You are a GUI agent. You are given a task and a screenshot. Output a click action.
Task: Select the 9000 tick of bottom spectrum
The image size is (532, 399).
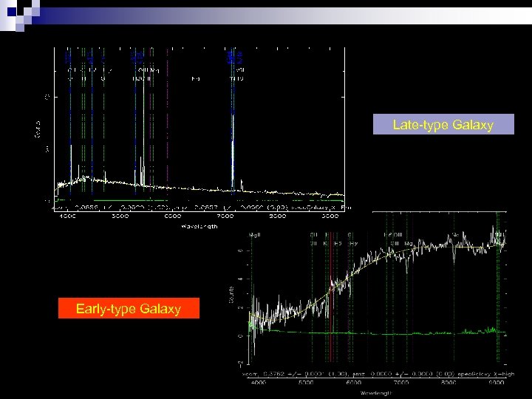pos(496,383)
